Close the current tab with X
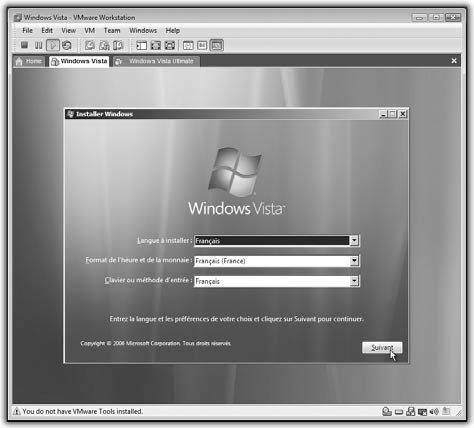474x428 pixels. (x=454, y=61)
